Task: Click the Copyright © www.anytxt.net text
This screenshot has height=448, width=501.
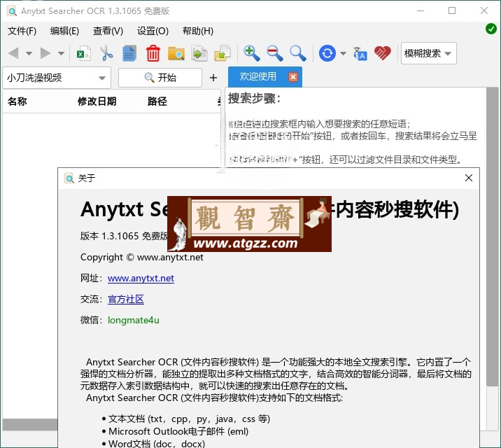Action: point(142,257)
